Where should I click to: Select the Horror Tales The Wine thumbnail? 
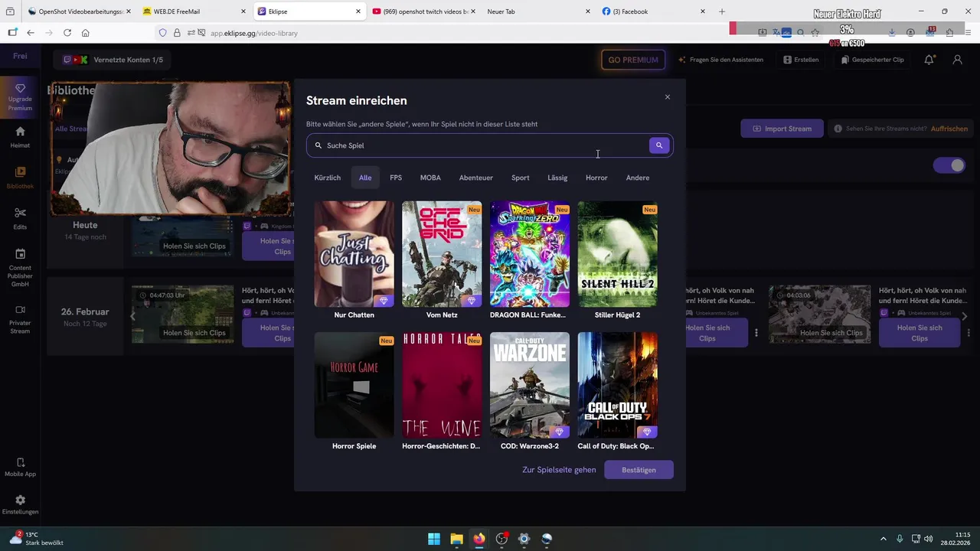pos(442,385)
